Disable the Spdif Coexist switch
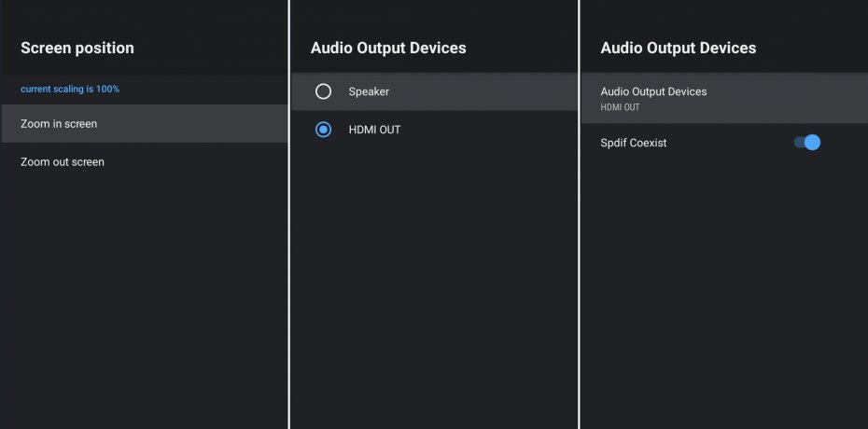Viewport: 868px width, 429px height. [806, 143]
